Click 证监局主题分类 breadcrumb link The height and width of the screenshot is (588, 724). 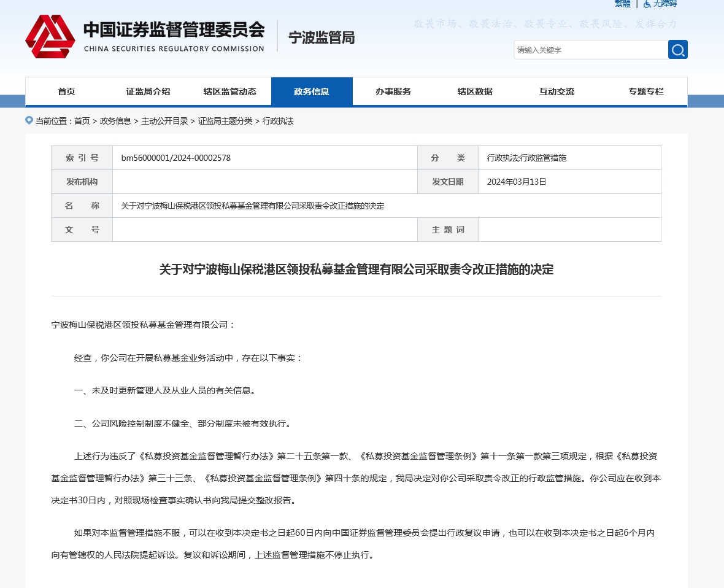pyautogui.click(x=225, y=121)
